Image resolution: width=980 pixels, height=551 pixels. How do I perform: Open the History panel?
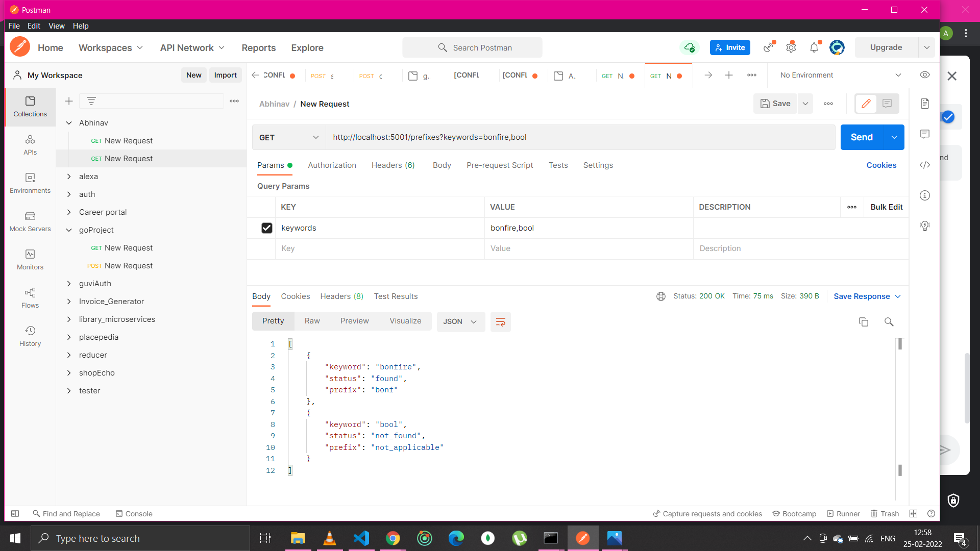click(30, 336)
